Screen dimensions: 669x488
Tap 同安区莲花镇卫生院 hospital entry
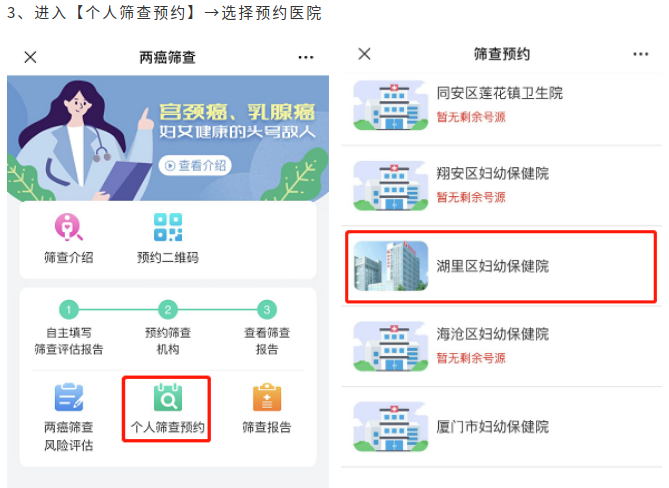click(x=501, y=106)
